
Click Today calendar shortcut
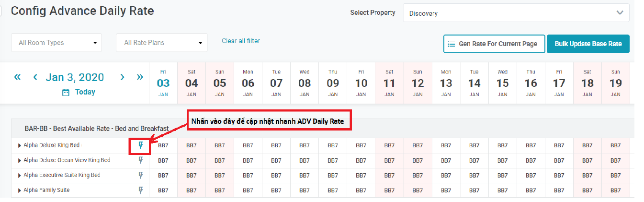click(79, 92)
